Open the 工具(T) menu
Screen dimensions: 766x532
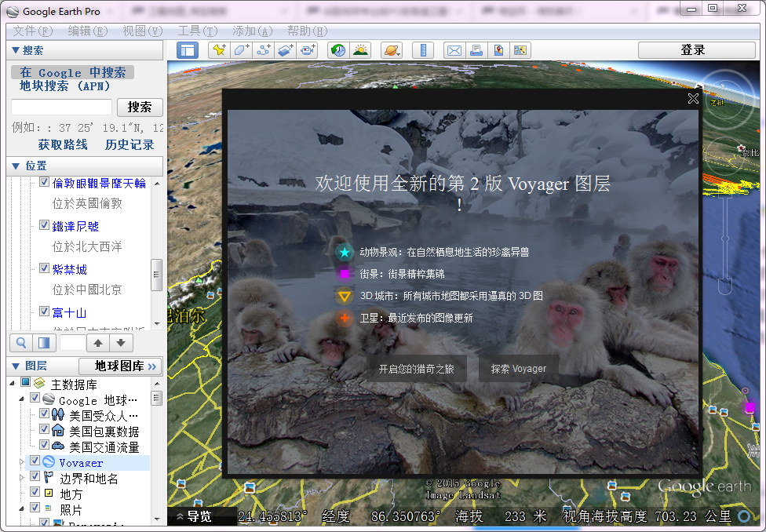tap(197, 31)
